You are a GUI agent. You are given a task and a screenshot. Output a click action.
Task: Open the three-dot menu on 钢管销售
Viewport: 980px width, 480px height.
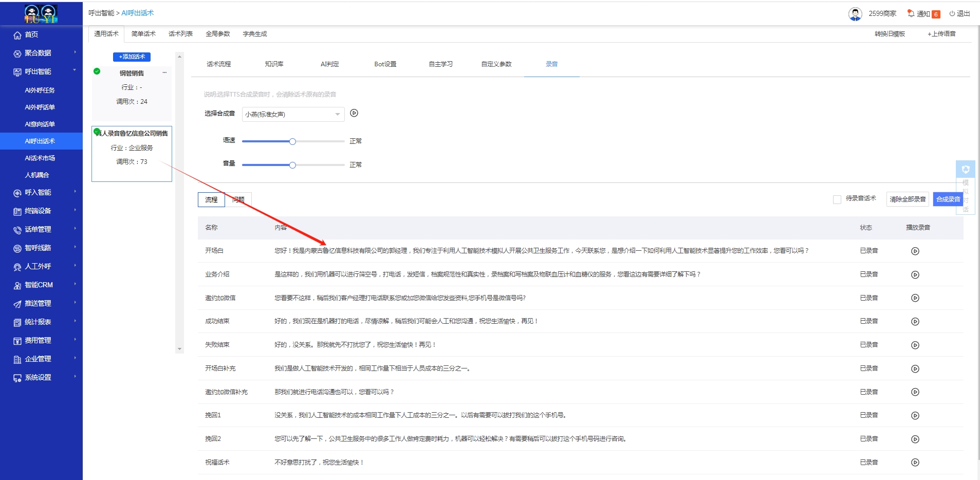(164, 72)
